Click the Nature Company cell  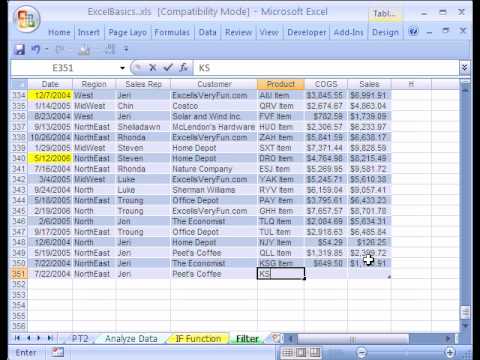pyautogui.click(x=214, y=169)
